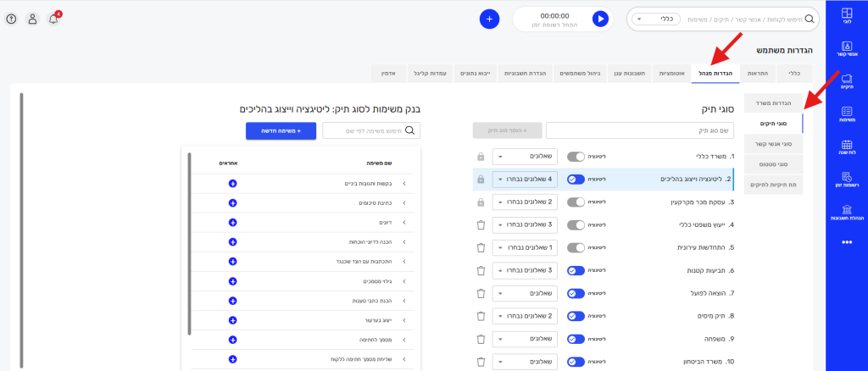Select סוגי אנשי קשר side tab
The height and width of the screenshot is (371, 868).
point(772,144)
